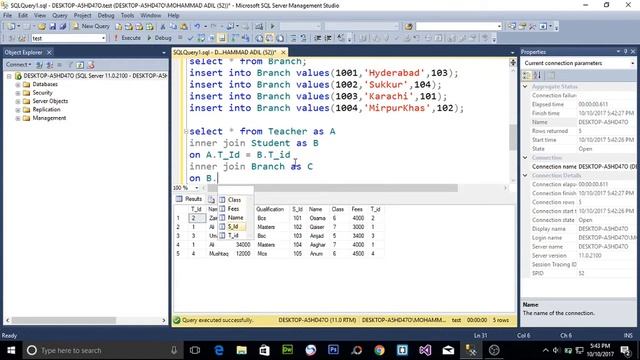Click the Execute query button

(127, 38)
